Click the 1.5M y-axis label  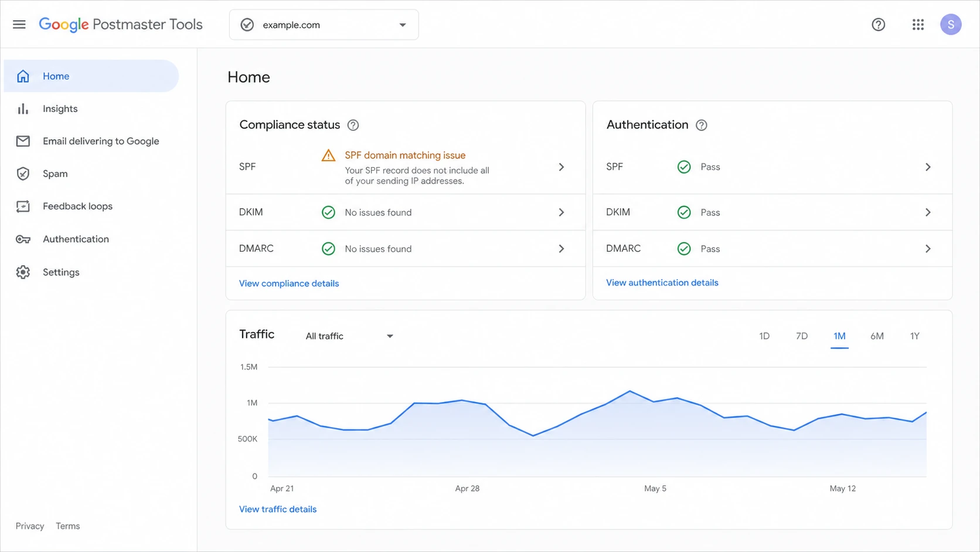tap(249, 367)
